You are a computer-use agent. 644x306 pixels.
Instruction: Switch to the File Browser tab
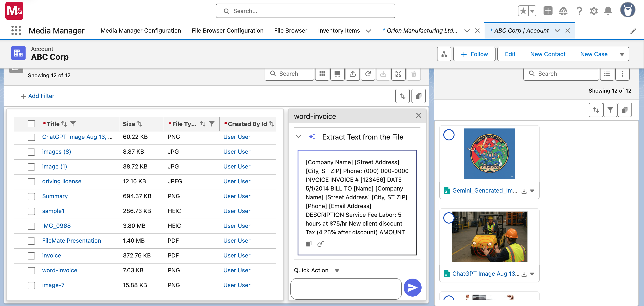(291, 31)
